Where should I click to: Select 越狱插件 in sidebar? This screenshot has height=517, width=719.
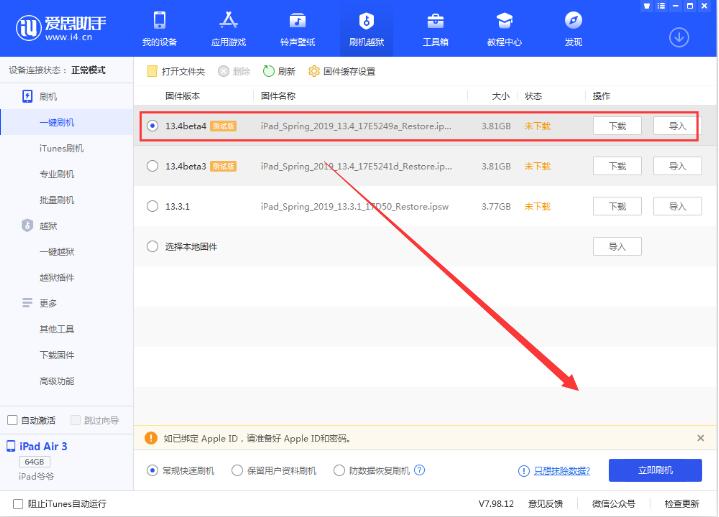click(x=57, y=277)
